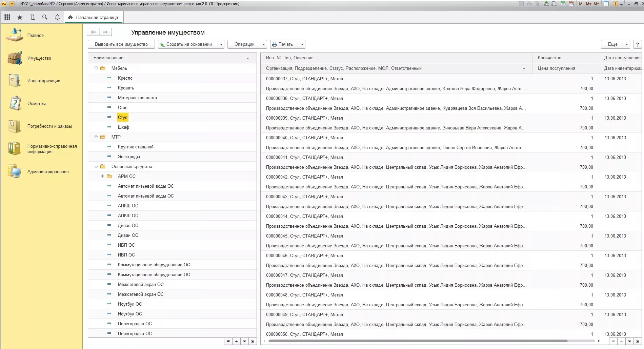Click the Search magnifier icon
Image resolution: width=644 pixels, height=349 pixels.
(x=45, y=17)
